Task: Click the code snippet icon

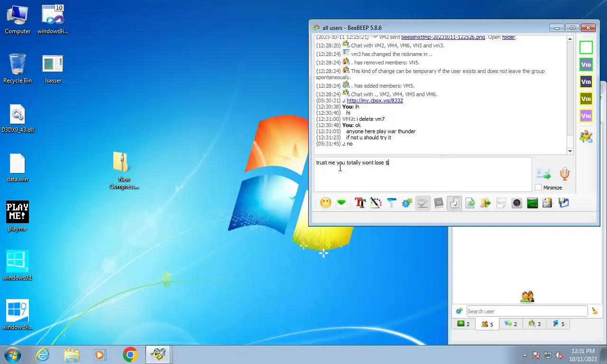Action: pyautogui.click(x=501, y=203)
